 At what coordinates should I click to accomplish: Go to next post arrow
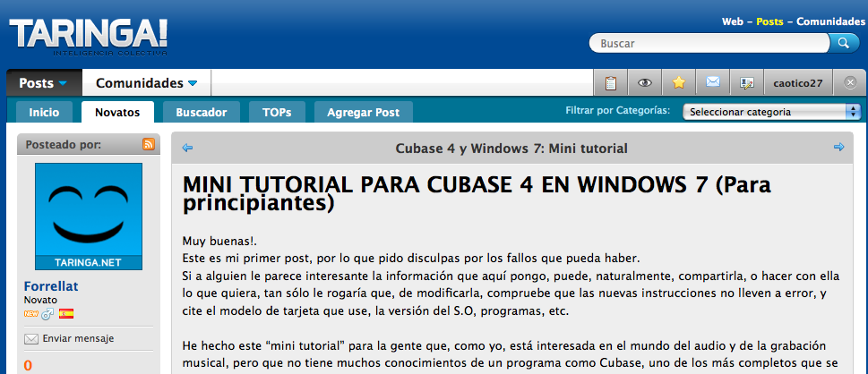[x=838, y=147]
